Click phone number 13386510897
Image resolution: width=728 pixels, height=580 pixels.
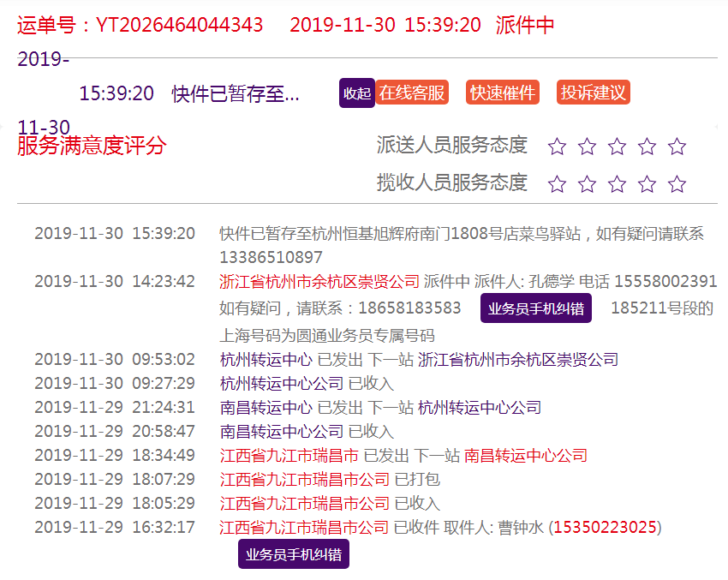tap(271, 257)
